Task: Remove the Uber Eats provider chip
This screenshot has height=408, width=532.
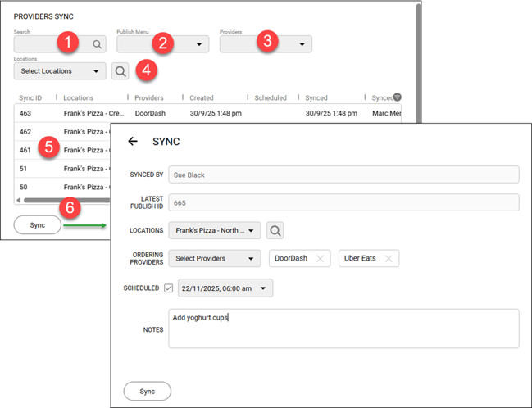Action: coord(389,259)
